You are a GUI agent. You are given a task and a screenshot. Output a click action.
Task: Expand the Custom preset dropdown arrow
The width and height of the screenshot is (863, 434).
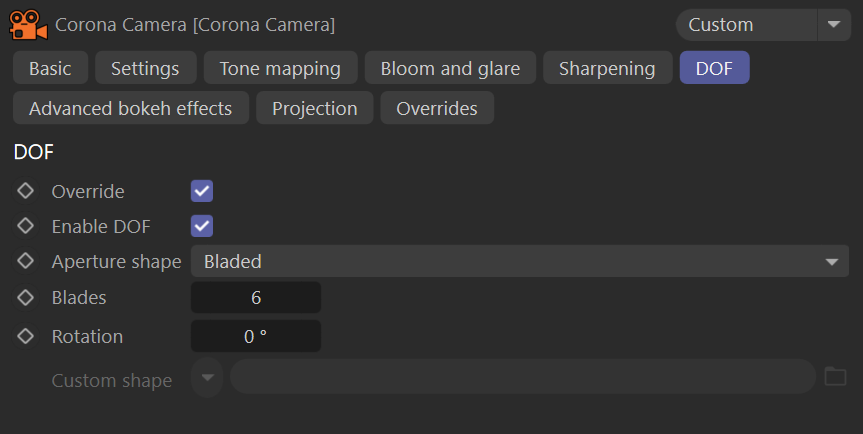tap(834, 25)
